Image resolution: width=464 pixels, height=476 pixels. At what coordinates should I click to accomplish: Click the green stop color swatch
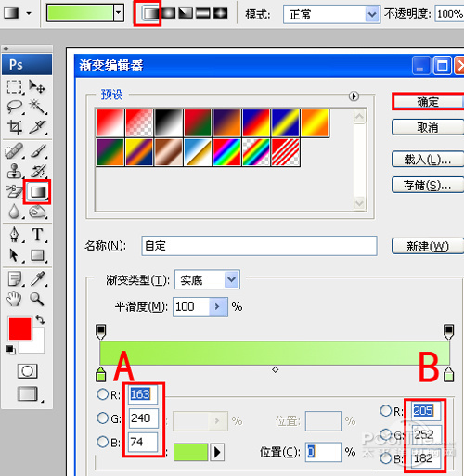(x=190, y=452)
